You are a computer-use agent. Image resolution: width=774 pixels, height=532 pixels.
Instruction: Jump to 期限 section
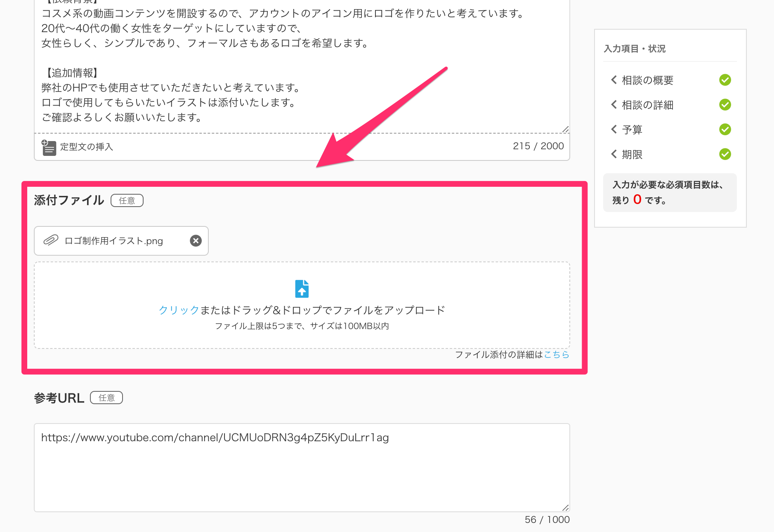click(632, 154)
